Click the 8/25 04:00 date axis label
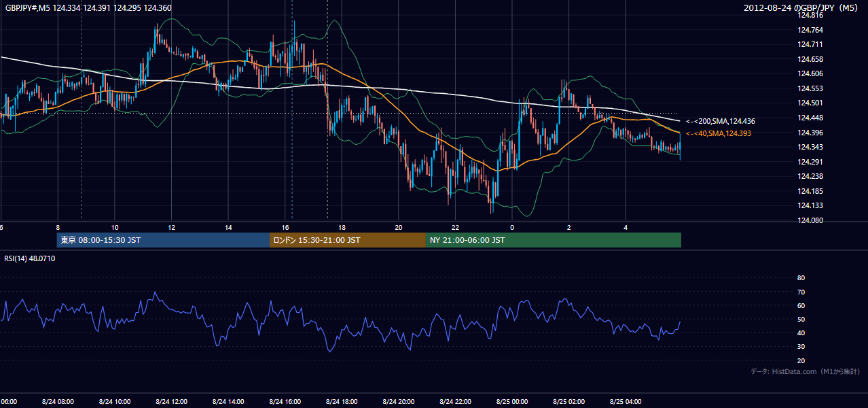 (x=626, y=401)
